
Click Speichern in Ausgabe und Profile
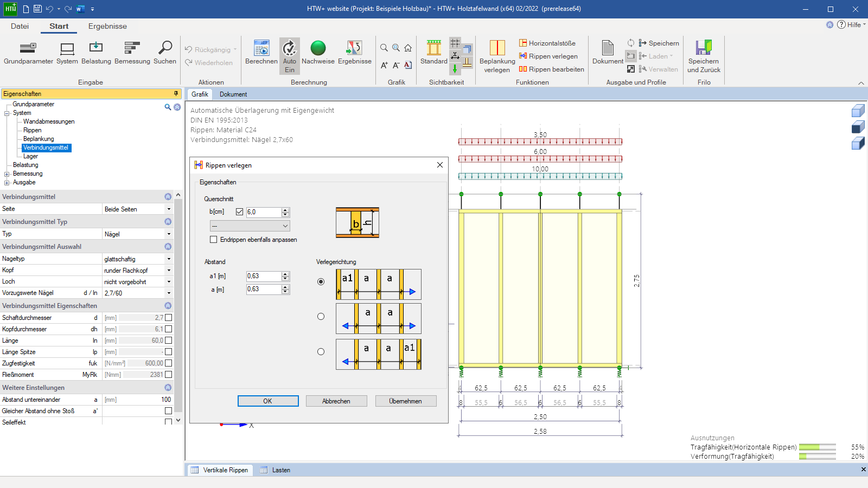click(659, 43)
